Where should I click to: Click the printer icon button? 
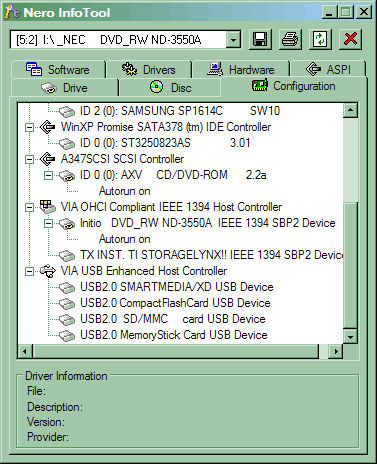290,39
